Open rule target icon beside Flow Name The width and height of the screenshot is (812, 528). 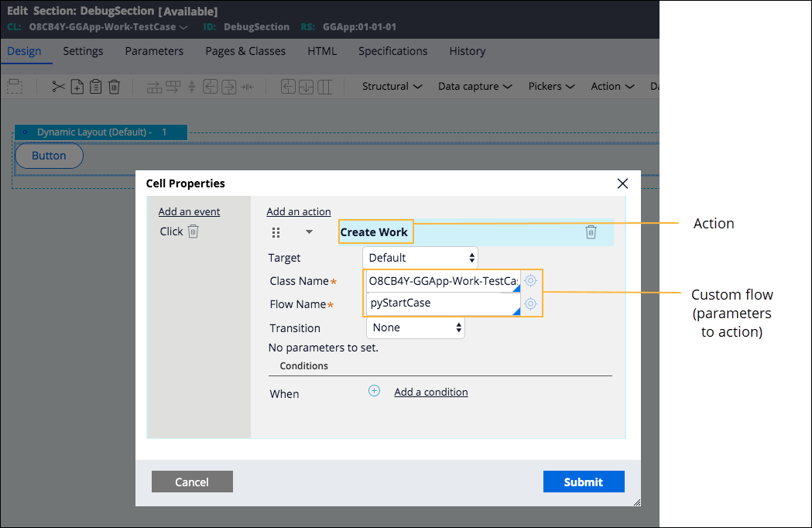[530, 303]
